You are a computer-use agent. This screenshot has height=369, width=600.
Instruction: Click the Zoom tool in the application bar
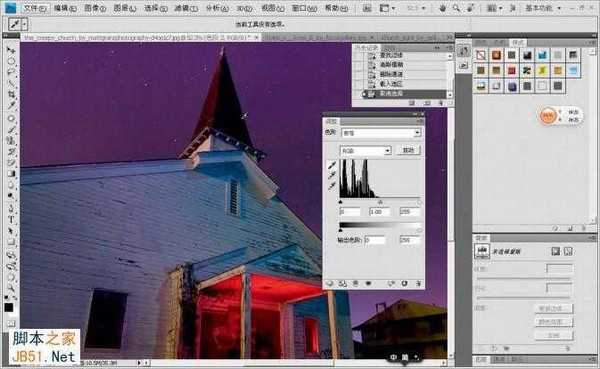click(x=456, y=8)
